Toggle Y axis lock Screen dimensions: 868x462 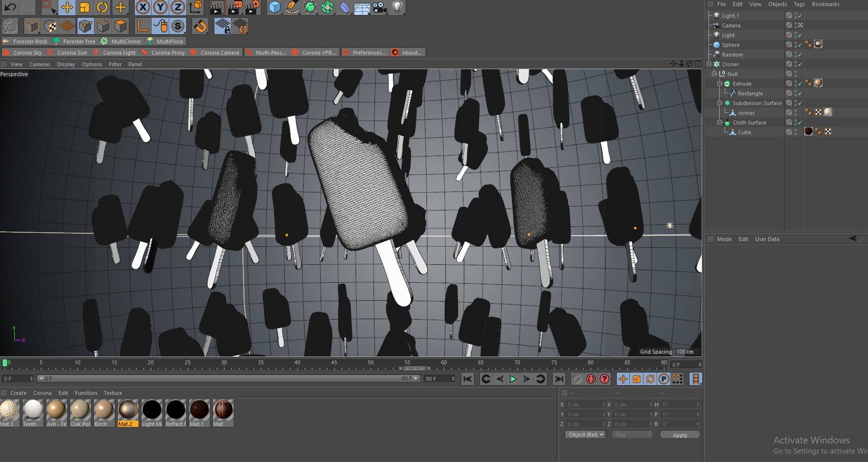[160, 7]
